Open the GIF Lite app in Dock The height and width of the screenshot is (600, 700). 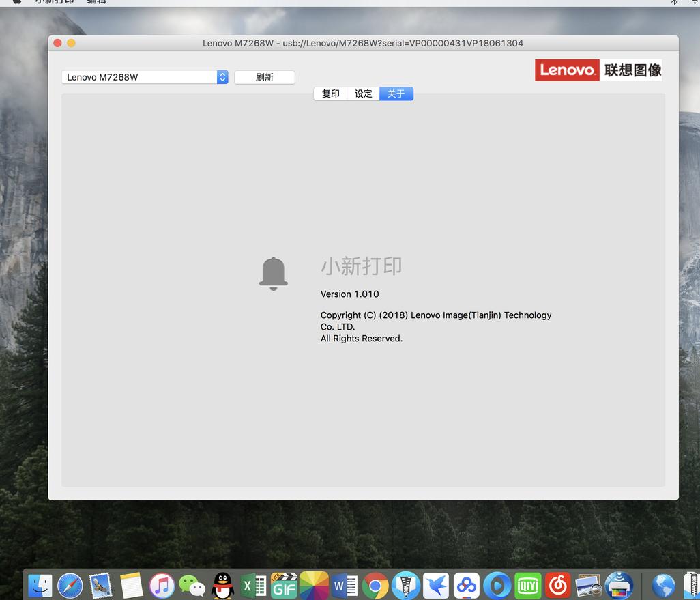pyautogui.click(x=284, y=585)
